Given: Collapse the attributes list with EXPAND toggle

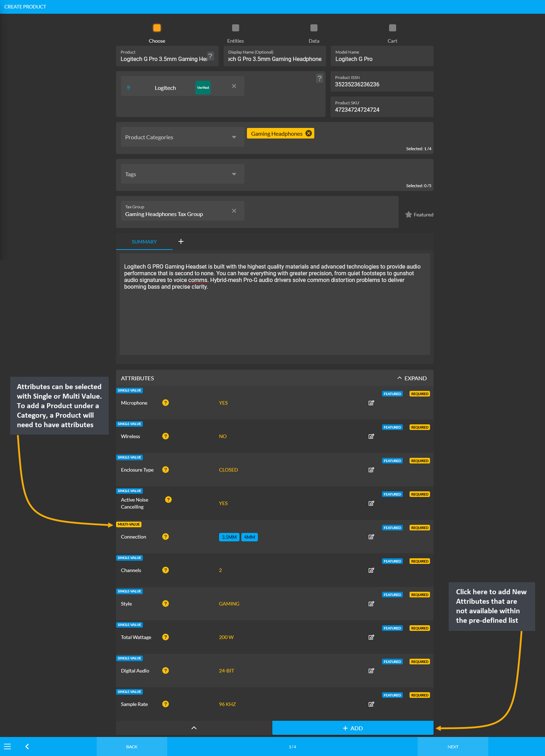Looking at the screenshot, I should 412,378.
